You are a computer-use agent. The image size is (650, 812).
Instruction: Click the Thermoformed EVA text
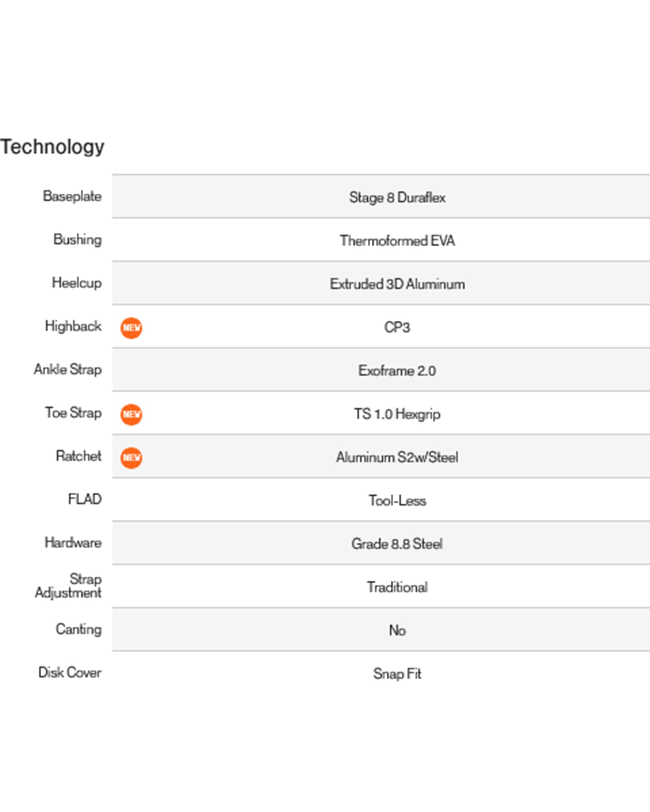(397, 241)
